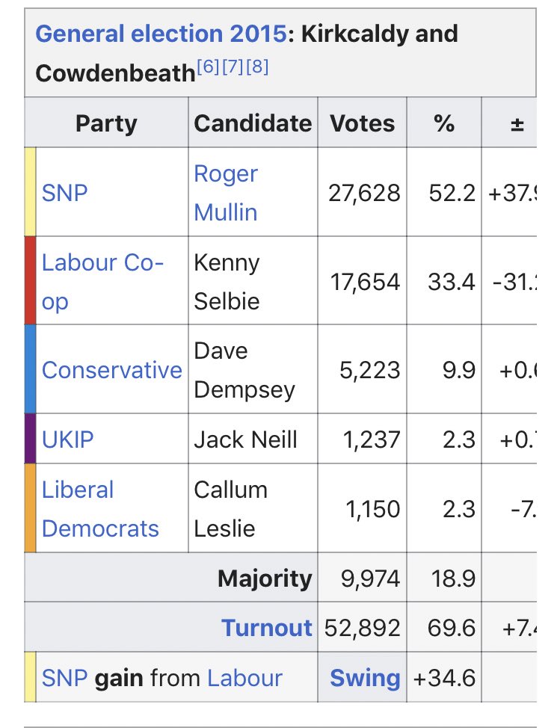Click the red Labour Co-op color swatch
560x728 pixels.
point(30,280)
